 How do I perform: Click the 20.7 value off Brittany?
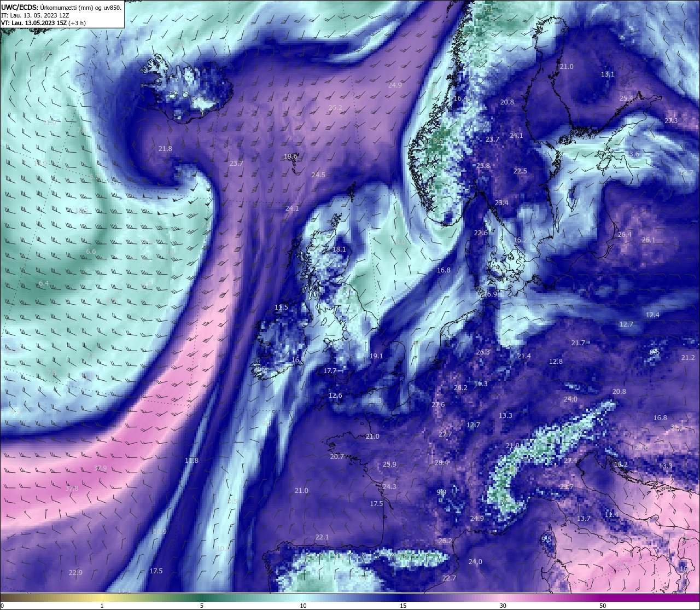[337, 457]
